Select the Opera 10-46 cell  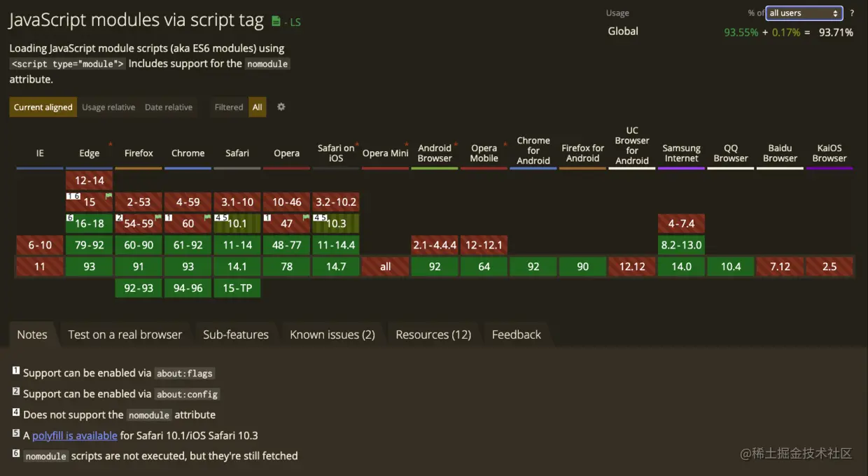point(286,202)
